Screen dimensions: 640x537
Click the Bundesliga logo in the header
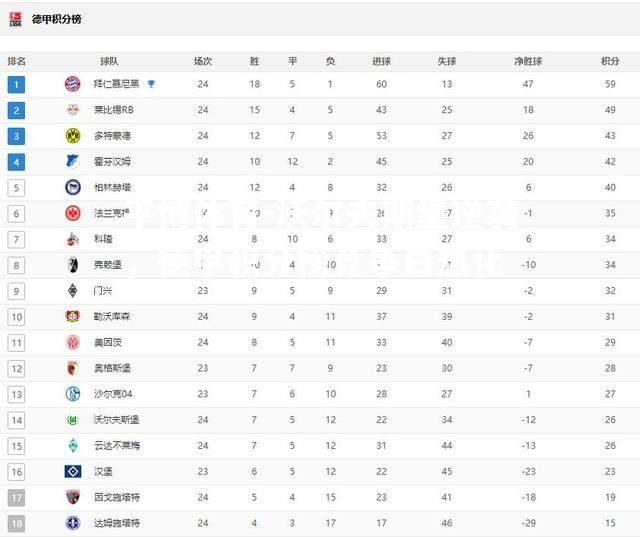[16, 19]
